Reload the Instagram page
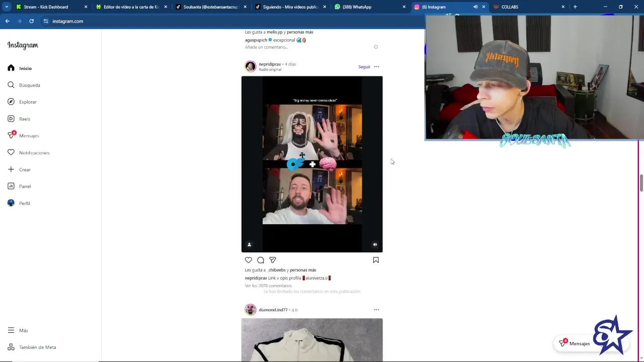This screenshot has height=362, width=644. tap(32, 21)
